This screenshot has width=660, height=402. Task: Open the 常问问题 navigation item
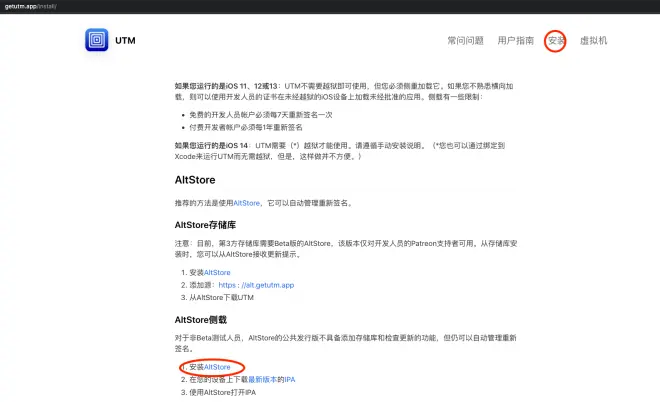466,40
